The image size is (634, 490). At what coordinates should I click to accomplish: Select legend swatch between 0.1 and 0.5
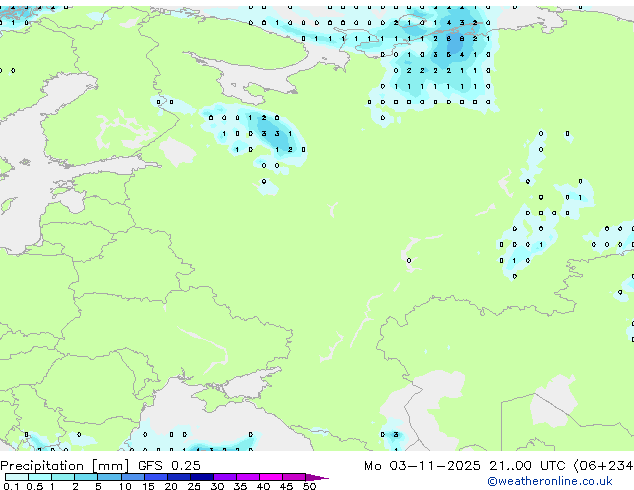tap(17, 477)
